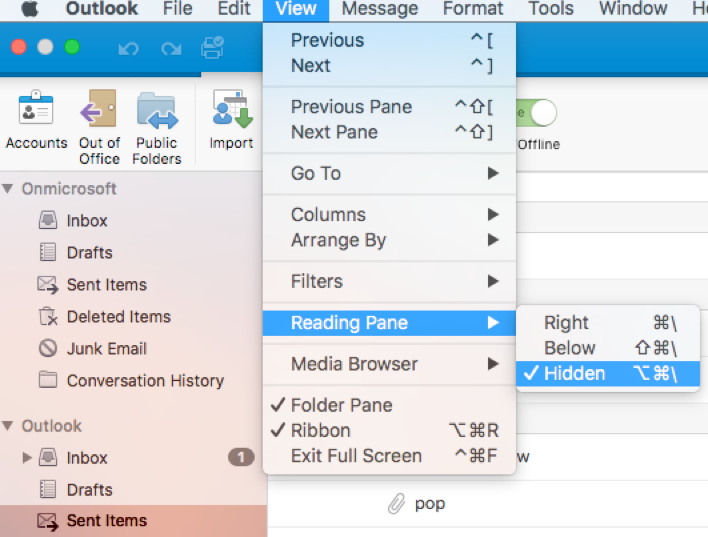The image size is (708, 537).
Task: Click the Redo arrow in title bar
Action: click(x=171, y=48)
